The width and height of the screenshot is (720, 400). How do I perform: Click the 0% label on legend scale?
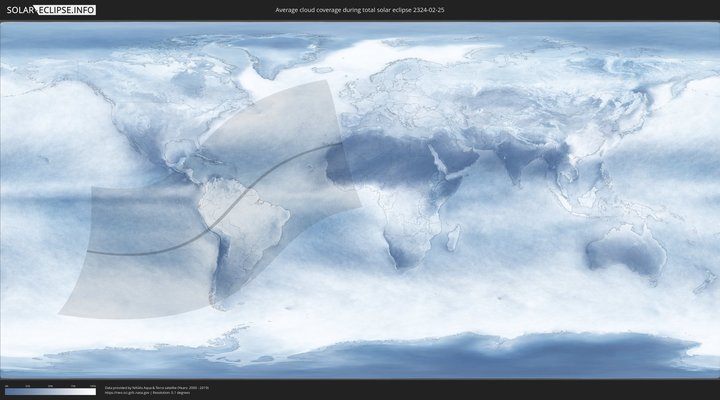pyautogui.click(x=5, y=386)
